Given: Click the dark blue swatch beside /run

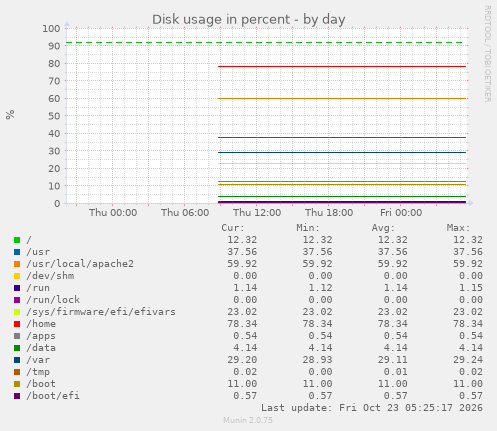Looking at the screenshot, I should (x=17, y=288).
